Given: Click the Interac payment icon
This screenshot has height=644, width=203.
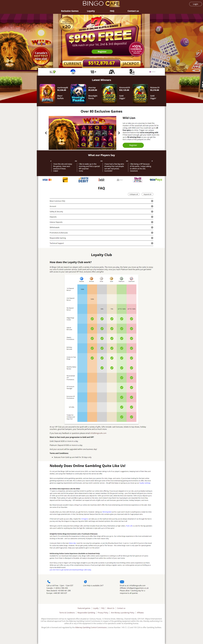Looking at the screenshot, I should click(x=65, y=180).
